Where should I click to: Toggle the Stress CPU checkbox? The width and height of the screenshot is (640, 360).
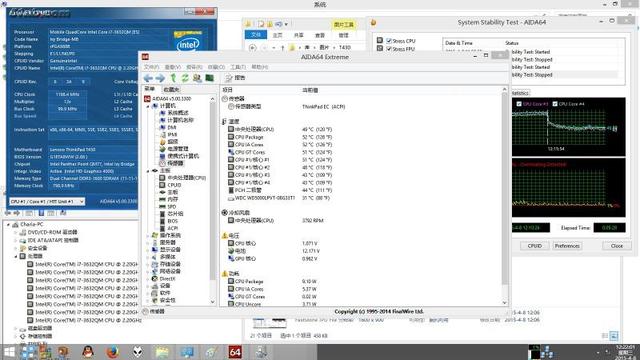coord(389,41)
